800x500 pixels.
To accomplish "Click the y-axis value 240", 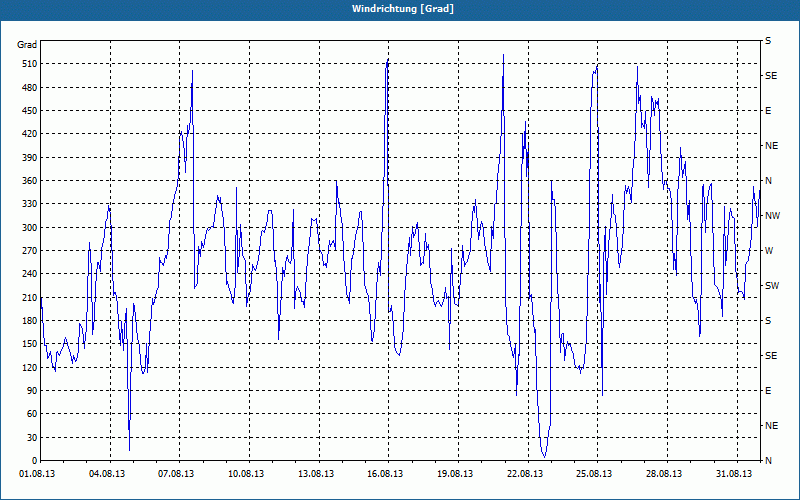I will pos(28,274).
